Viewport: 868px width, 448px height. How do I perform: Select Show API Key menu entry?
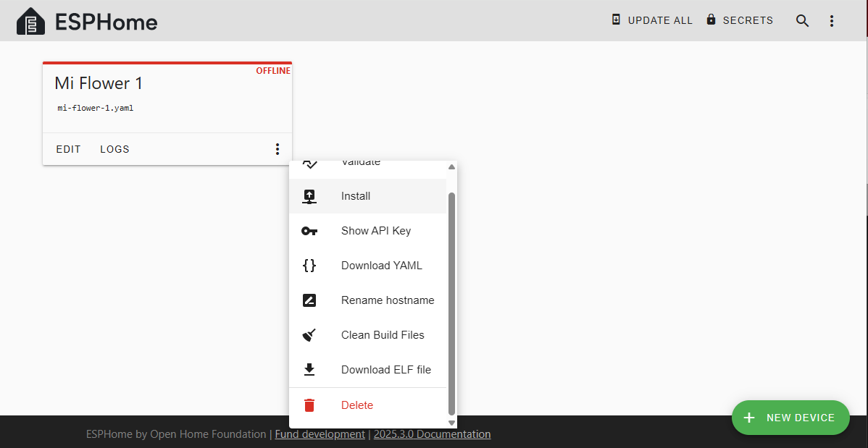(367, 231)
